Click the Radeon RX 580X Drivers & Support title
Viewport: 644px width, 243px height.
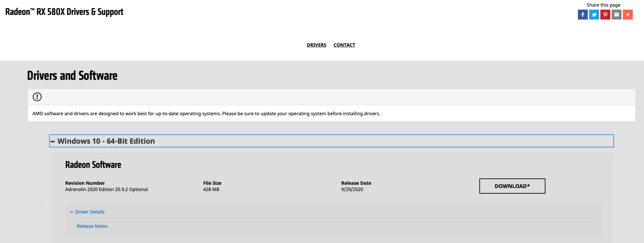coord(64,12)
